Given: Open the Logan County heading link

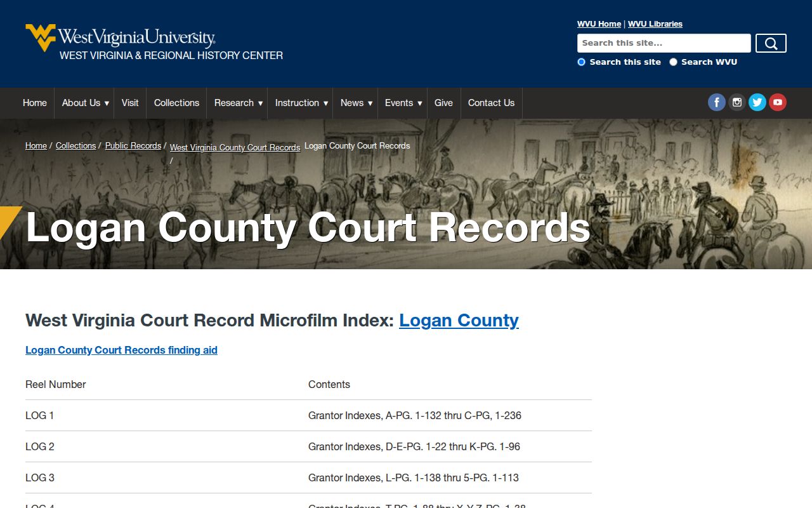Looking at the screenshot, I should tap(459, 320).
